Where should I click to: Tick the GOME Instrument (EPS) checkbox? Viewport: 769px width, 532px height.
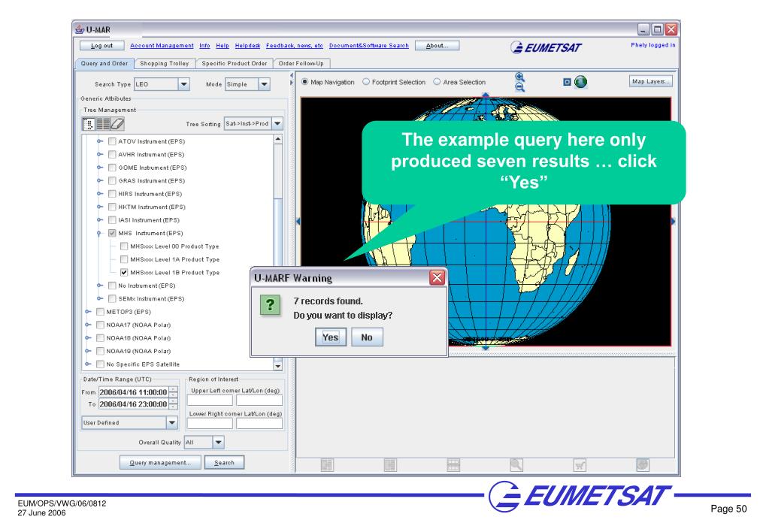pyautogui.click(x=112, y=168)
